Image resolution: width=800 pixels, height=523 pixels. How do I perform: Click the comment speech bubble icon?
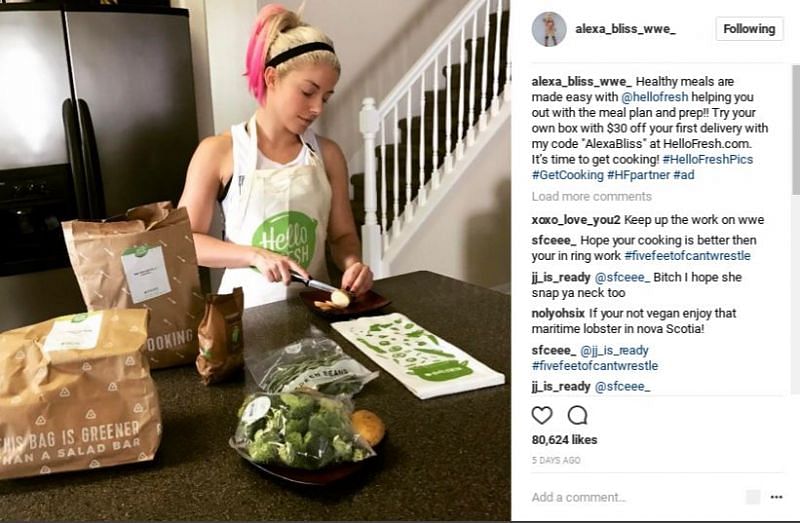point(578,415)
